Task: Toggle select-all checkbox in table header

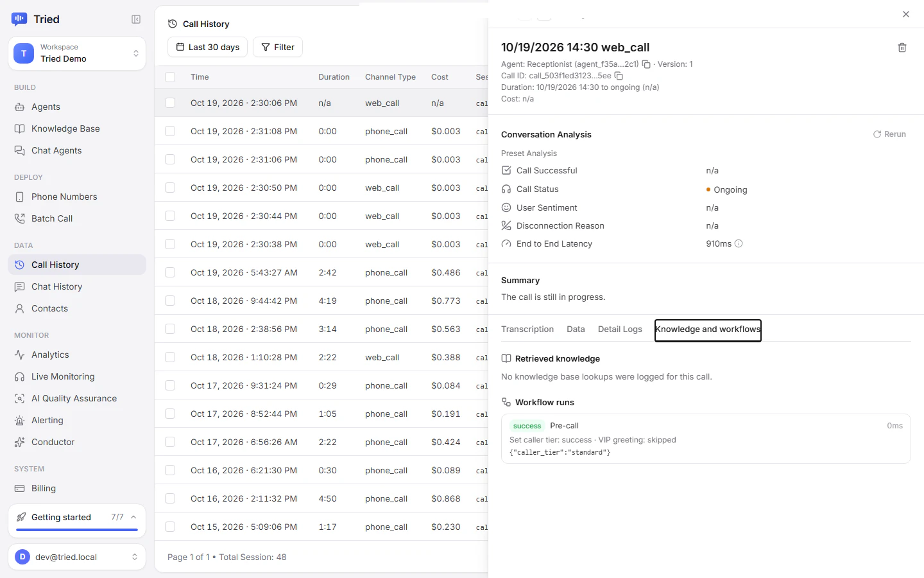Action: (170, 77)
